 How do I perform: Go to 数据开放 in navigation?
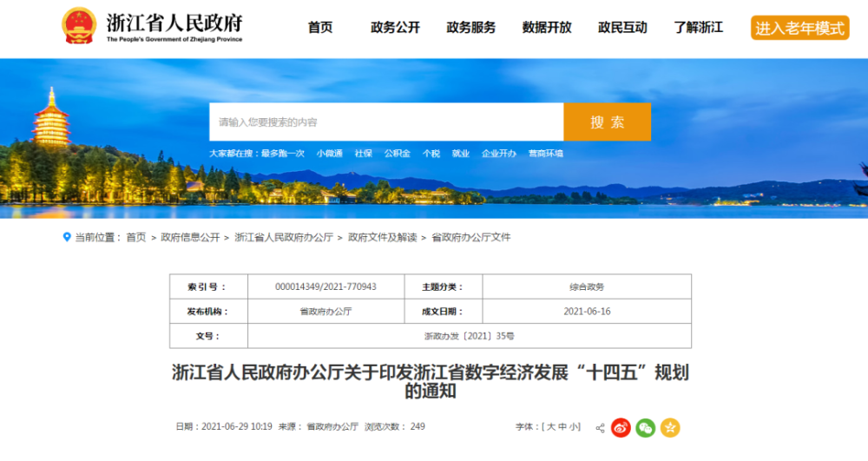(x=547, y=27)
